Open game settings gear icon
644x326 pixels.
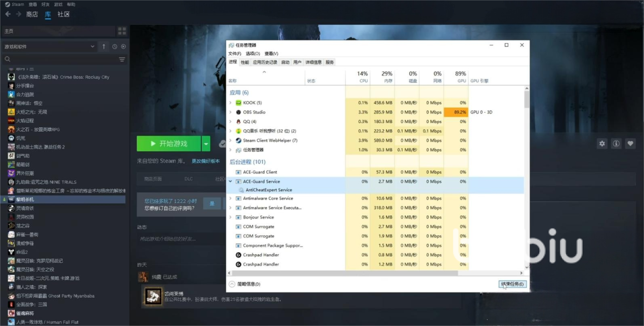click(x=602, y=144)
